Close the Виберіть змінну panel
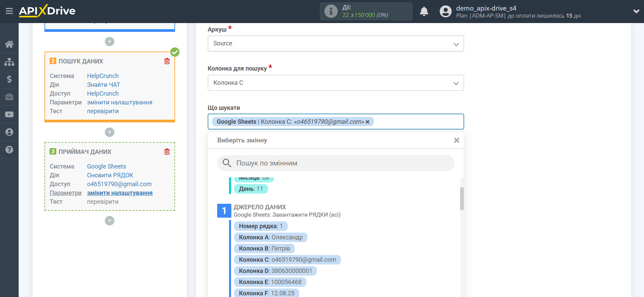 [x=457, y=140]
